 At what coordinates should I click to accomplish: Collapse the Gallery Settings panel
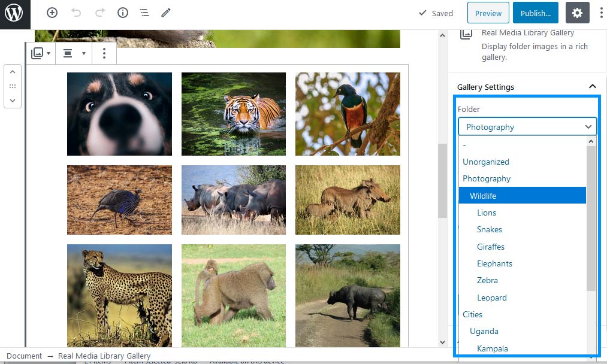(x=592, y=87)
